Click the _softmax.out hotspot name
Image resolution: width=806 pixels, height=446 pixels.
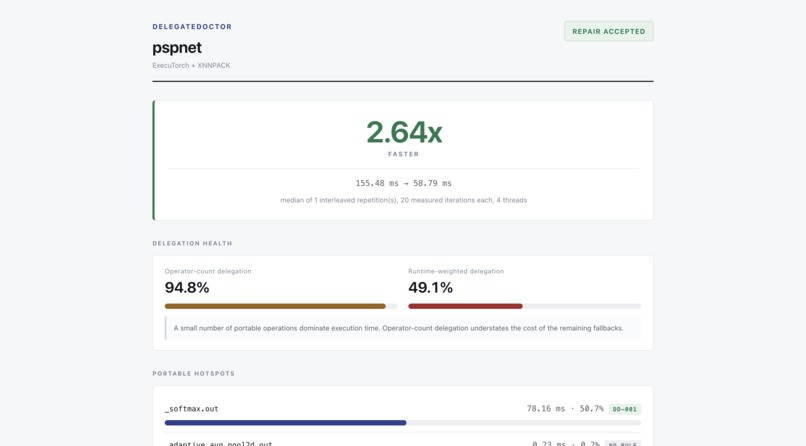click(191, 409)
